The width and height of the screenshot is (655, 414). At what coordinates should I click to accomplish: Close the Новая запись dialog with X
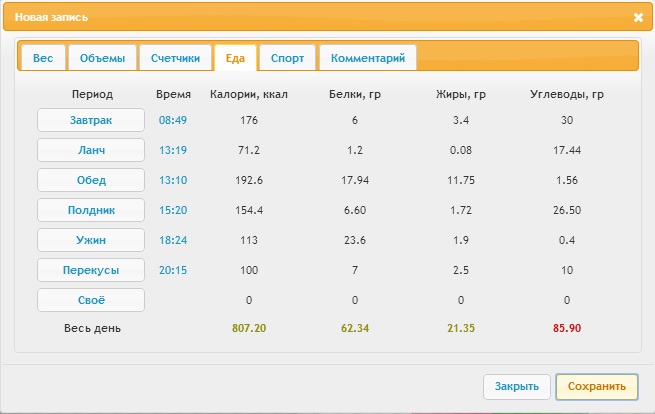pyautogui.click(x=638, y=17)
